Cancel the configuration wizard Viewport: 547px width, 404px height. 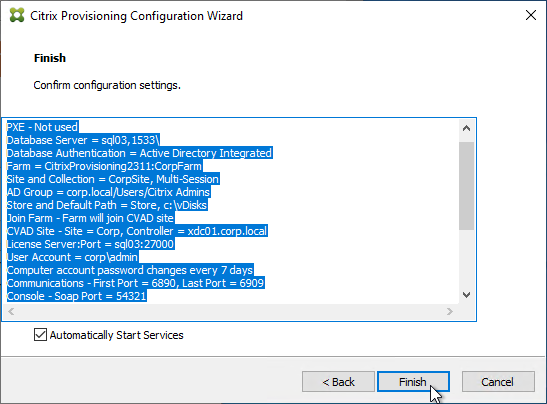[498, 382]
